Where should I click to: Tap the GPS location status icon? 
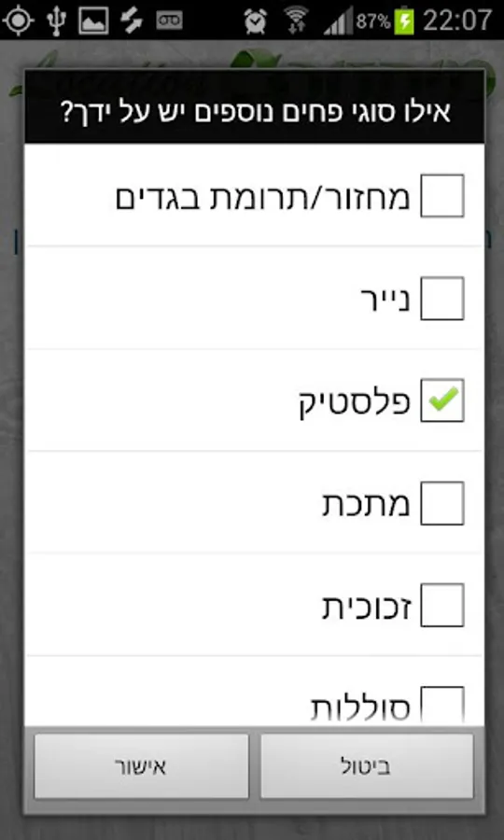coord(18,21)
